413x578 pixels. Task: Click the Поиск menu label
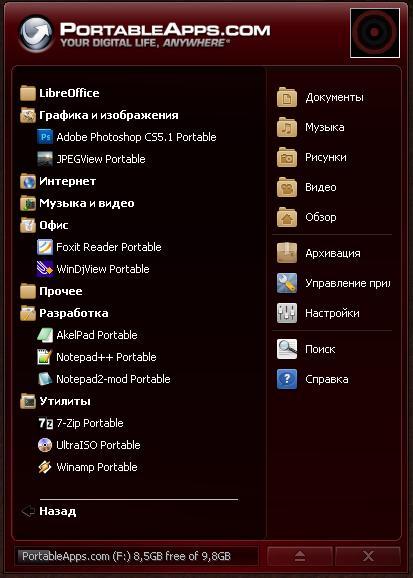tap(320, 349)
